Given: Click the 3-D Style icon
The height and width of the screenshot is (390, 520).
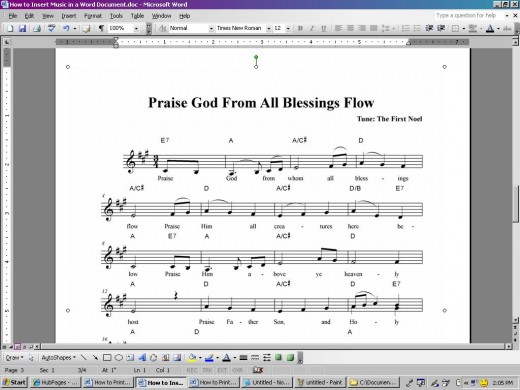Looking at the screenshot, I should (x=290, y=358).
